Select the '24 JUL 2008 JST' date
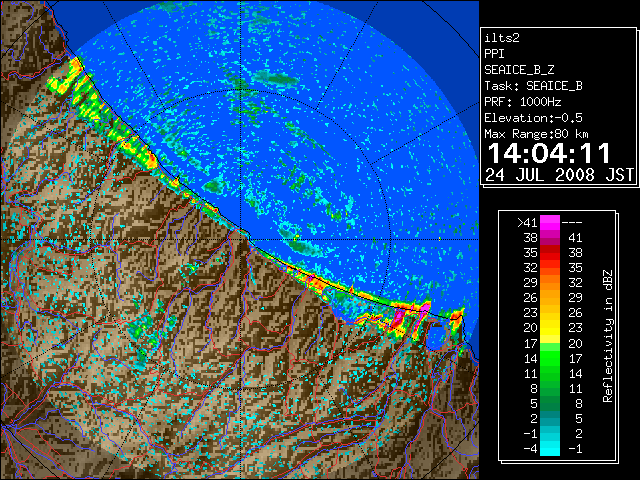This screenshot has height=480, width=640. [x=560, y=175]
